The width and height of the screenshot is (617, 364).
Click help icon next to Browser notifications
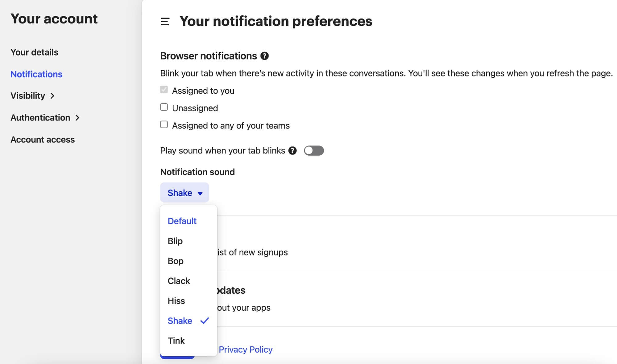[x=264, y=56]
